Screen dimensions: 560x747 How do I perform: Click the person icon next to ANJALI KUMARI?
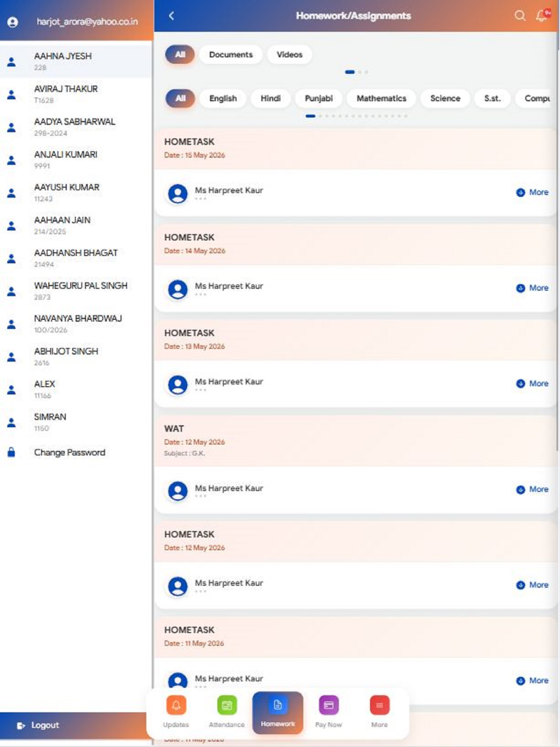point(11,160)
